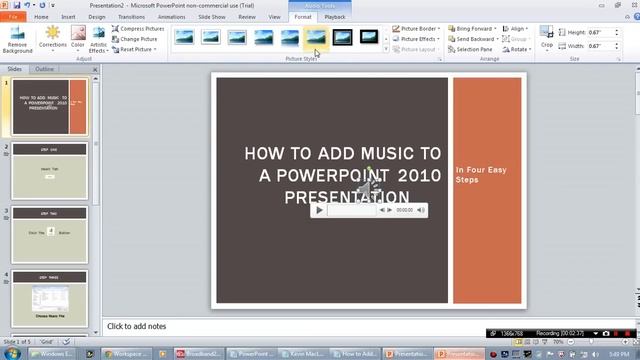The height and width of the screenshot is (360, 640).
Task: Switch to the Animations tab
Action: coord(171,17)
